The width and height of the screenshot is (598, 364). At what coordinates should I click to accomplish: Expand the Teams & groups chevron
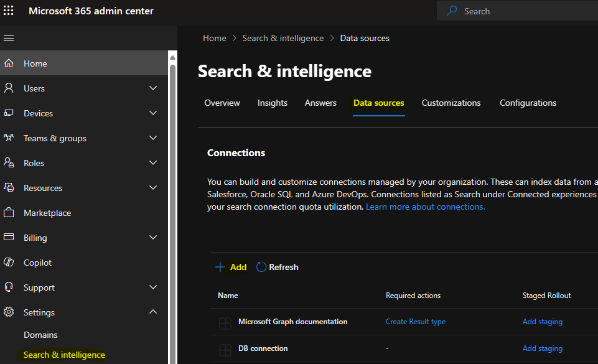point(153,138)
